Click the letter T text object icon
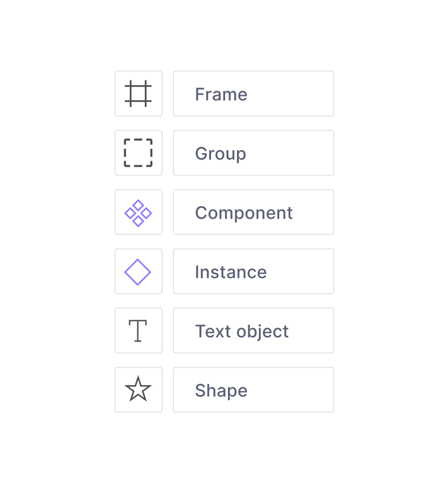This screenshot has height=484, width=448. [x=138, y=331]
